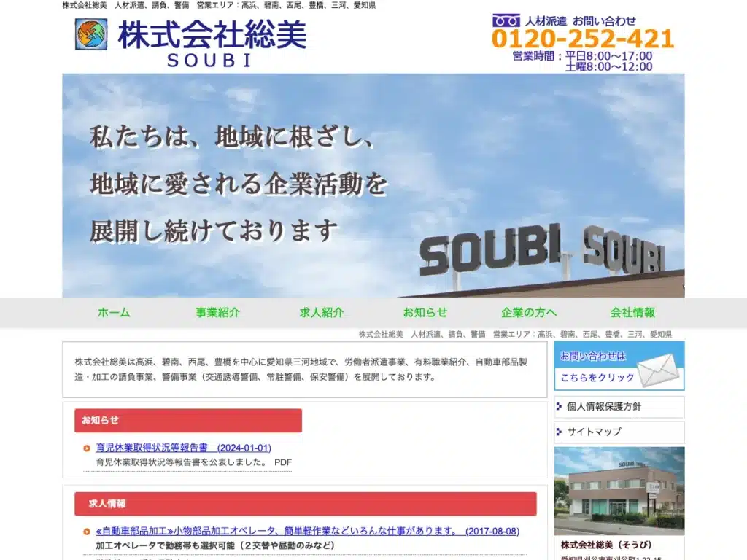Click the sky hero banner with SOUBI sign
Screen dimensions: 747x560
point(373,185)
